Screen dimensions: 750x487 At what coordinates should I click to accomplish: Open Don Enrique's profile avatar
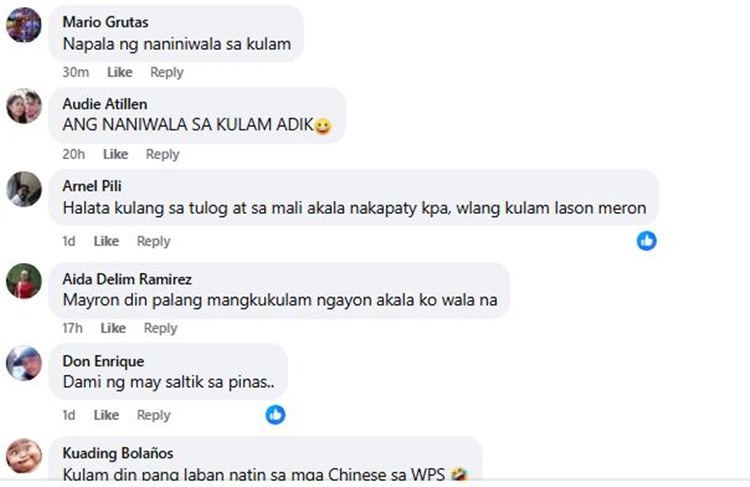tap(24, 363)
